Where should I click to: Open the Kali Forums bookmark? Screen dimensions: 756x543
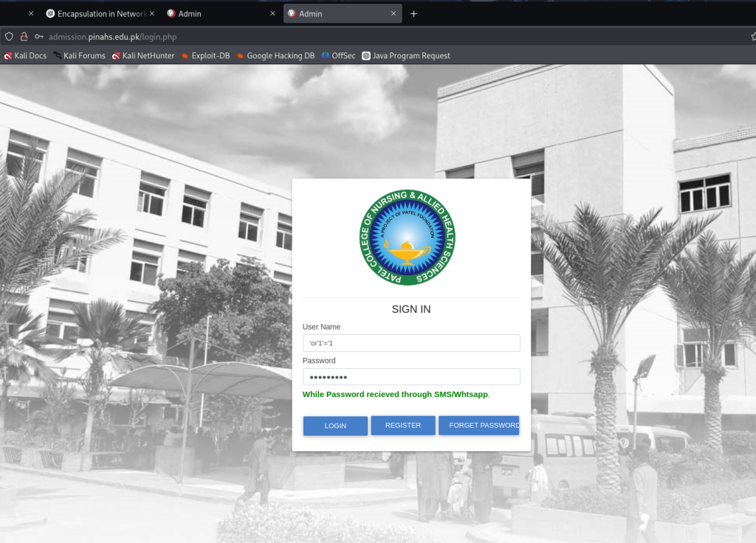[x=79, y=56]
